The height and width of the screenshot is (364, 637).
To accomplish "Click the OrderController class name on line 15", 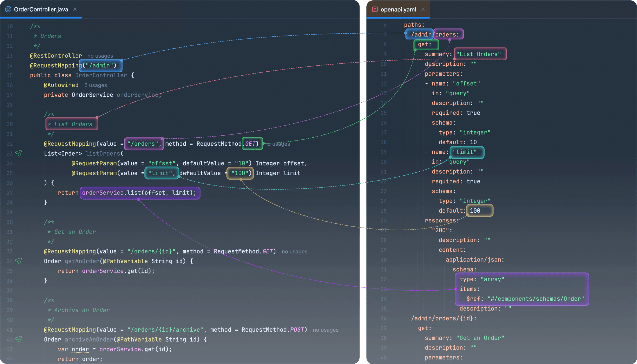I will (101, 75).
